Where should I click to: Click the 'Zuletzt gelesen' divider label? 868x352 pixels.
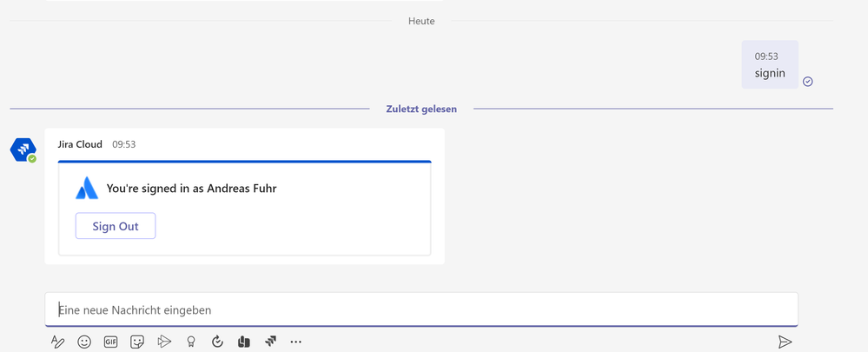[x=421, y=109]
